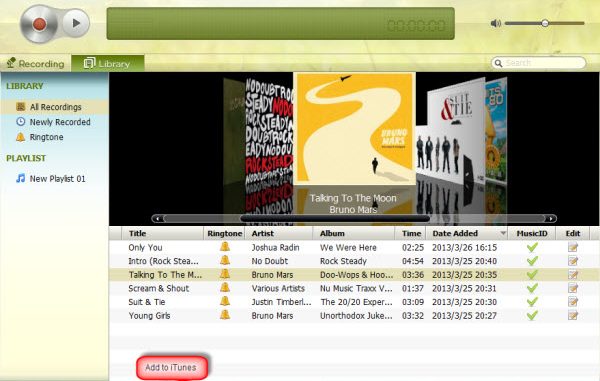Click the play button beside record
The width and height of the screenshot is (600, 381).
coord(76,23)
